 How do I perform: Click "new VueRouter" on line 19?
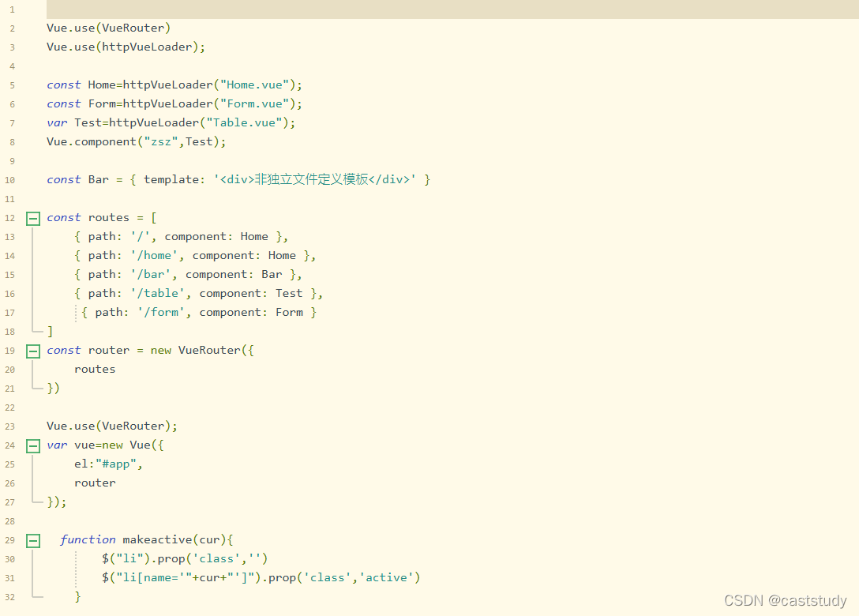(196, 350)
